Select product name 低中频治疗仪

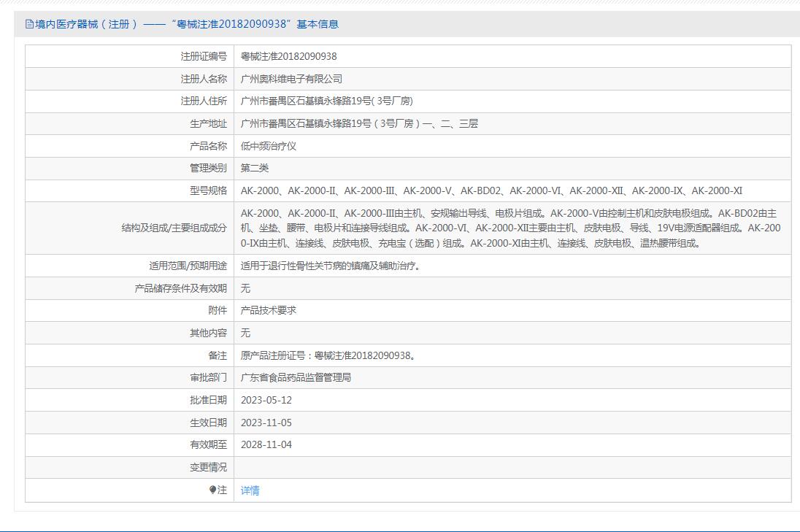269,146
